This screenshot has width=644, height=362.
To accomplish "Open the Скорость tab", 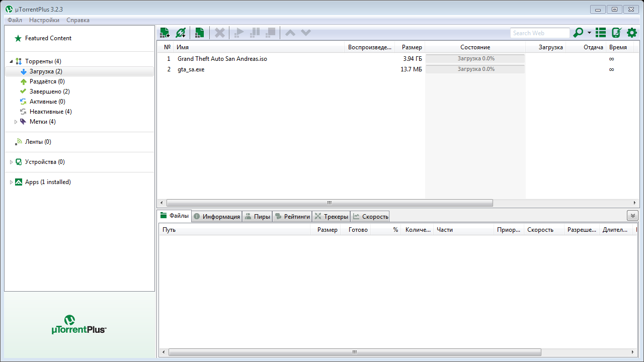I will tap(370, 217).
